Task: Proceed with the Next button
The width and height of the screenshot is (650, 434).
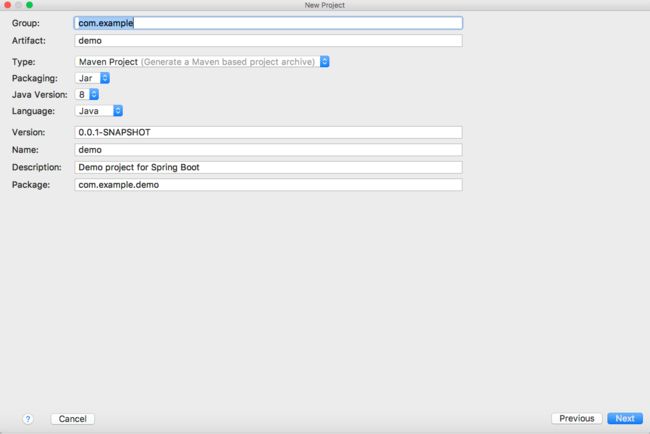Action: (625, 418)
